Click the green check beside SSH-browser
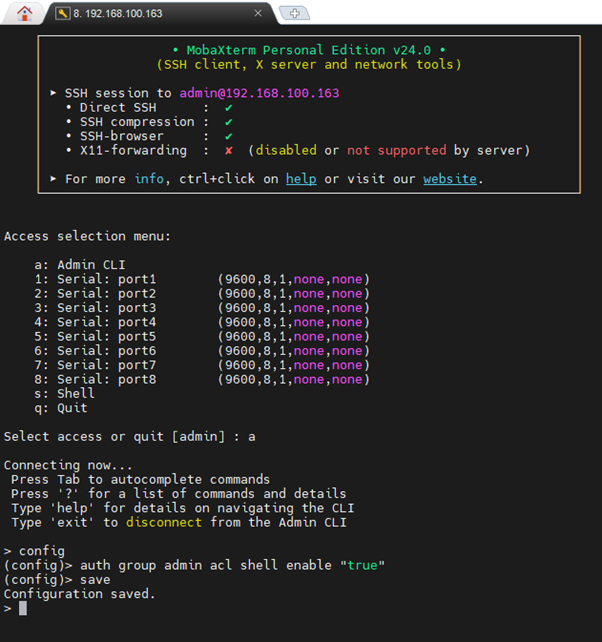 (x=229, y=136)
